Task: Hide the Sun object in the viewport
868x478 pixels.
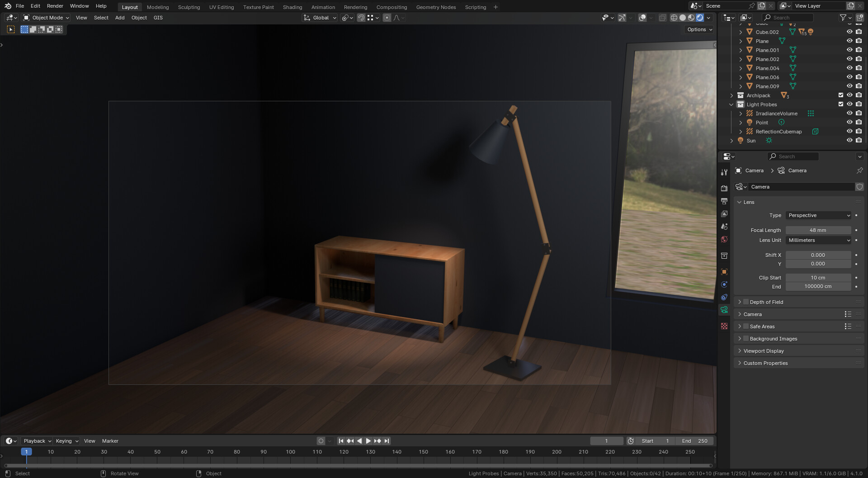Action: [849, 140]
